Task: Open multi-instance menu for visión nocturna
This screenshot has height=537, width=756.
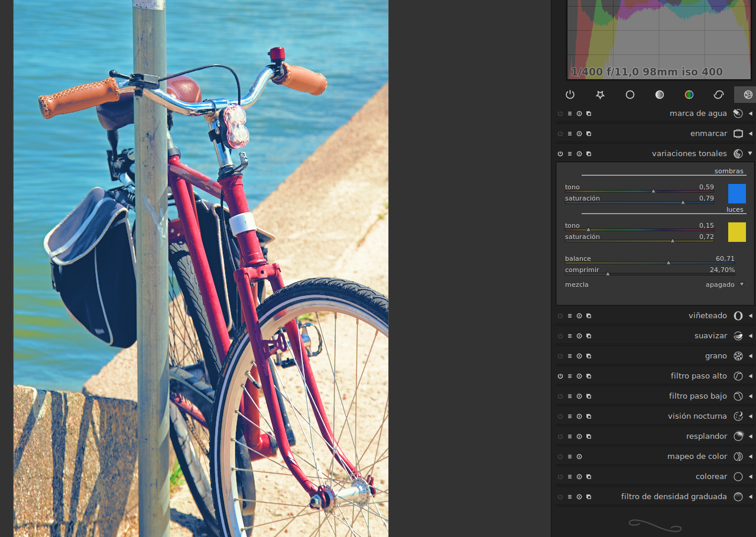Action: (589, 416)
